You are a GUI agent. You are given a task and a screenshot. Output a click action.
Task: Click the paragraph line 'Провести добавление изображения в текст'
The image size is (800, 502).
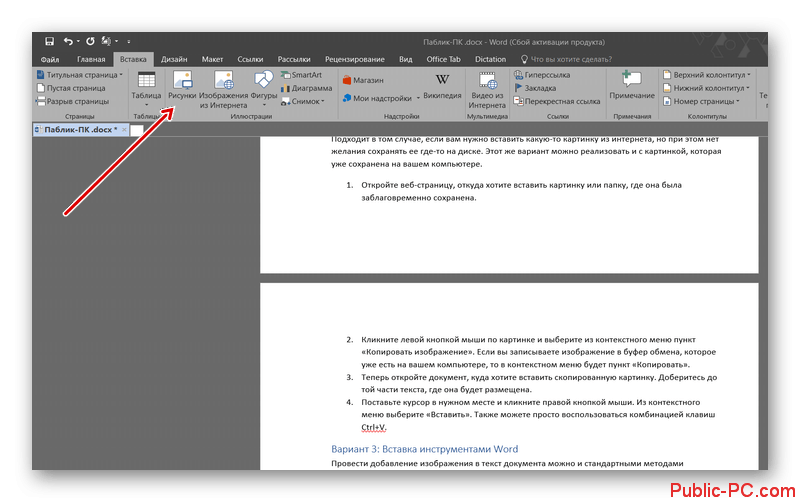[507, 463]
